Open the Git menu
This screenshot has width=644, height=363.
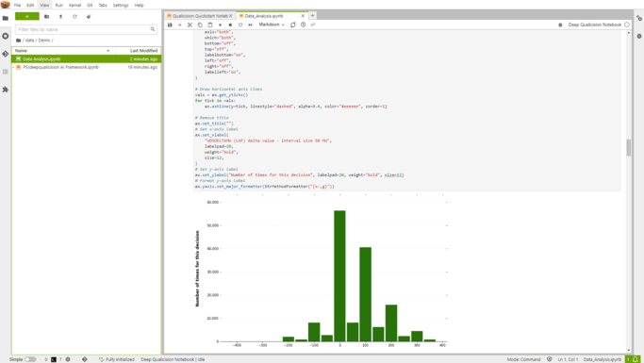90,6
